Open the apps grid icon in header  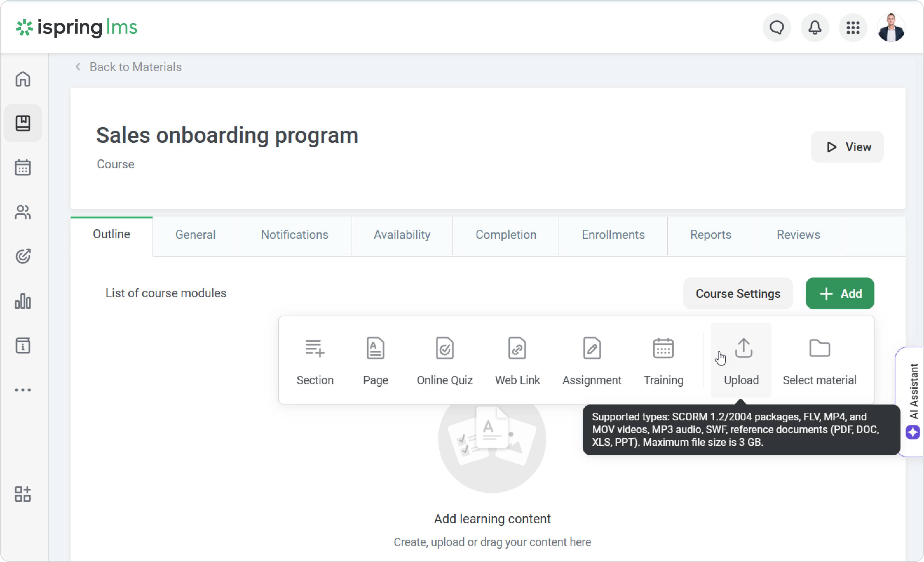point(853,28)
